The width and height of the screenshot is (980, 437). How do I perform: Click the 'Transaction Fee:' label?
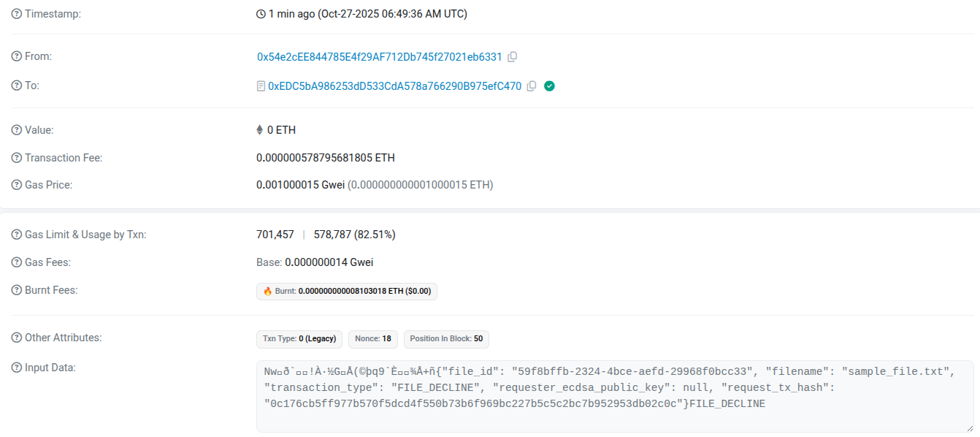coord(64,158)
